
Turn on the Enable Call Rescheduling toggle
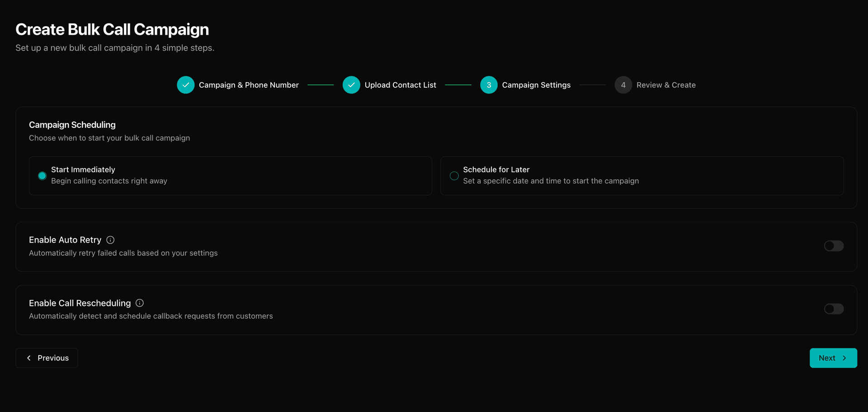(834, 309)
